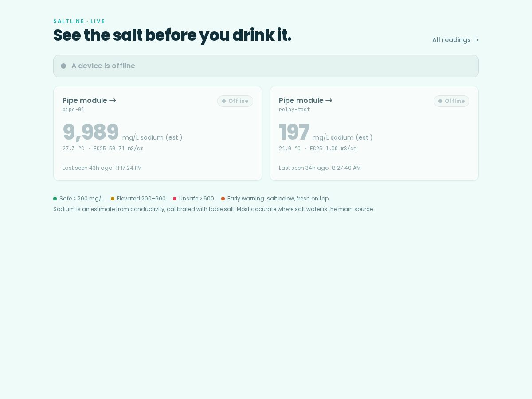Click the 'A device is offline' banner
Screen dimensions: 532x399
pyautogui.click(x=266, y=66)
